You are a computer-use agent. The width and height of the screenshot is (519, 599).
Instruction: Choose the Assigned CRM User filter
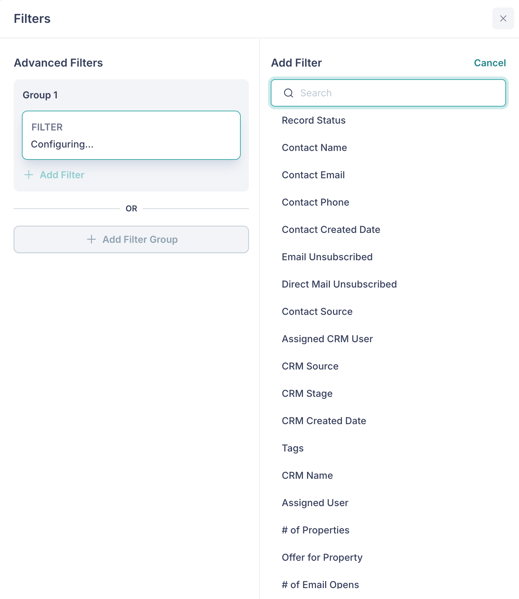point(327,339)
